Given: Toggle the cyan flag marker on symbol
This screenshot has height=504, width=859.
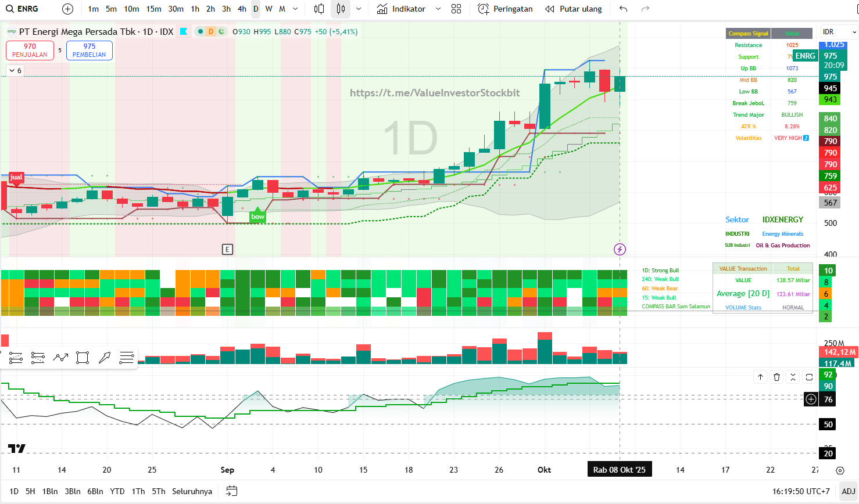Looking at the screenshot, I should pyautogui.click(x=184, y=31).
